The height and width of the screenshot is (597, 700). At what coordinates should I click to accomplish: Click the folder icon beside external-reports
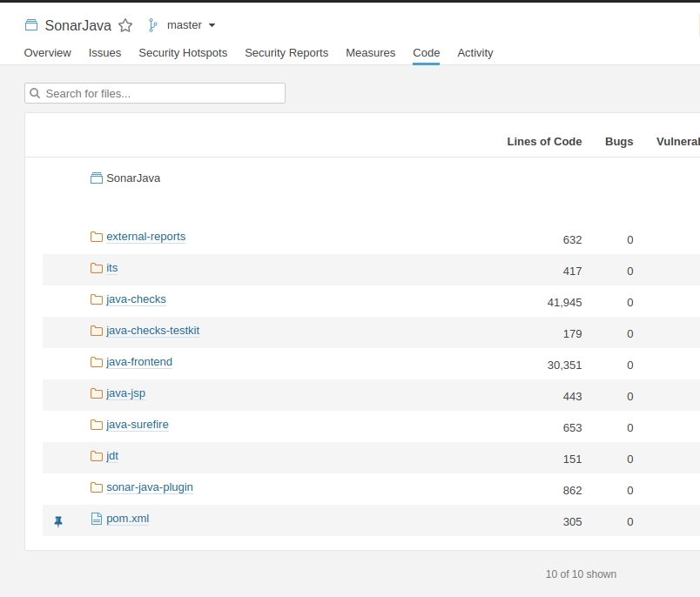(97, 236)
